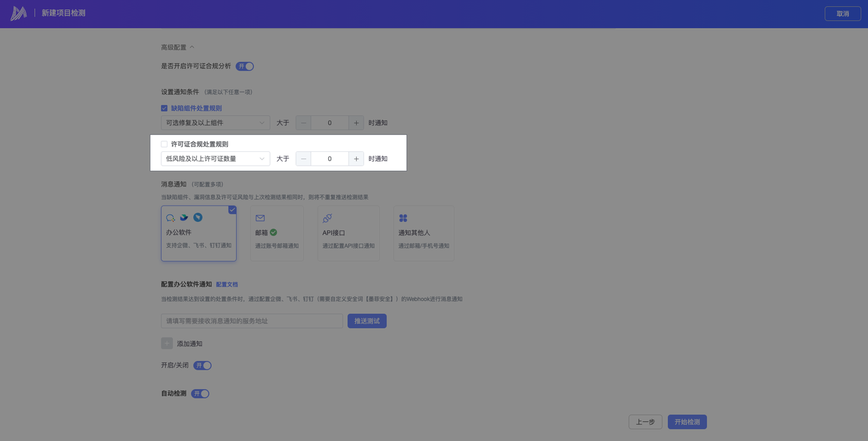Select the 邮箱 envelope icon
Screen dimensions: 868x441
pos(260,218)
